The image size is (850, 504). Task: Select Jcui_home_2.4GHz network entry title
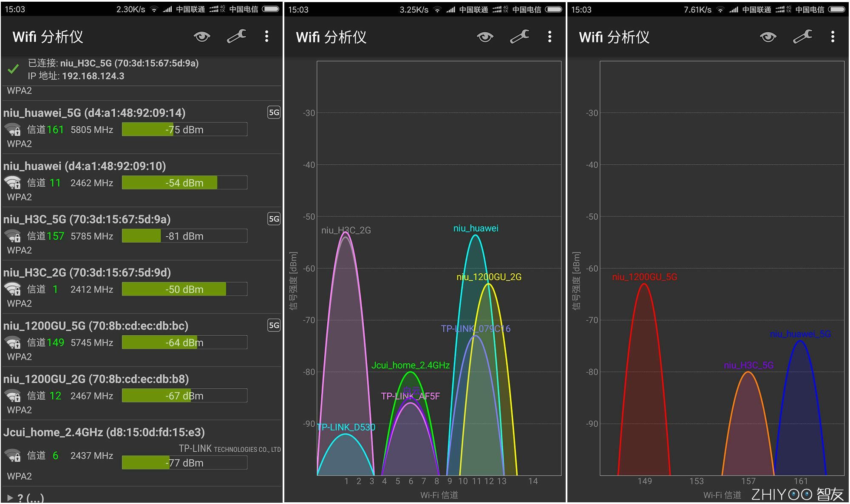point(104,432)
